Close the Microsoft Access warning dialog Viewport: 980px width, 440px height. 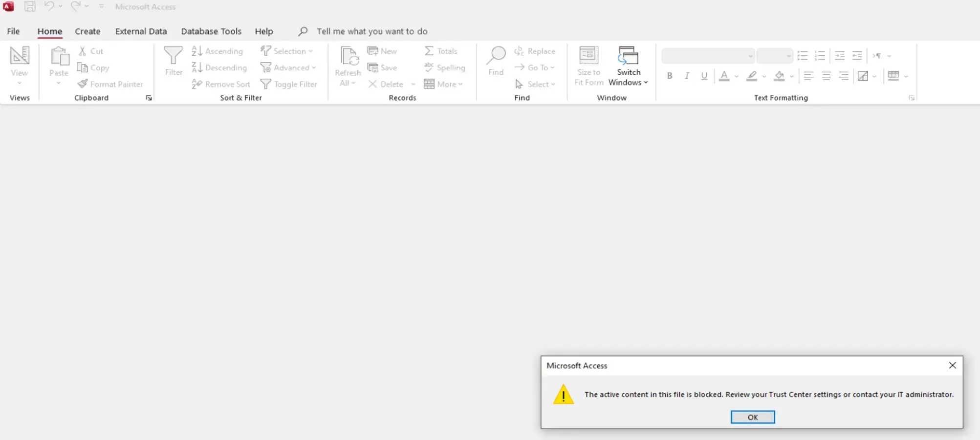click(x=953, y=365)
